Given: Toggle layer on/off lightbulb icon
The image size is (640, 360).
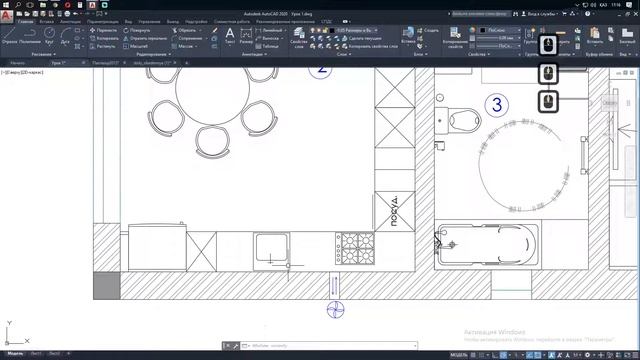Looking at the screenshot, I should click(x=313, y=30).
